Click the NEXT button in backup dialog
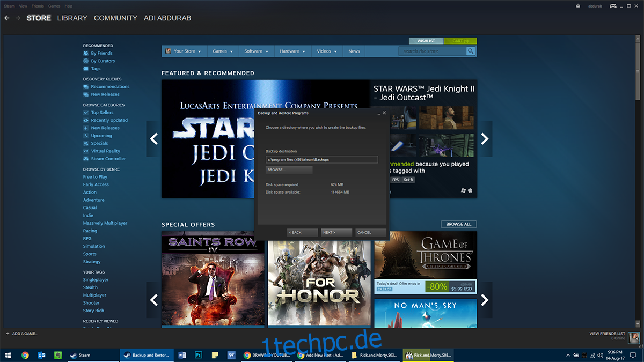 pyautogui.click(x=336, y=232)
